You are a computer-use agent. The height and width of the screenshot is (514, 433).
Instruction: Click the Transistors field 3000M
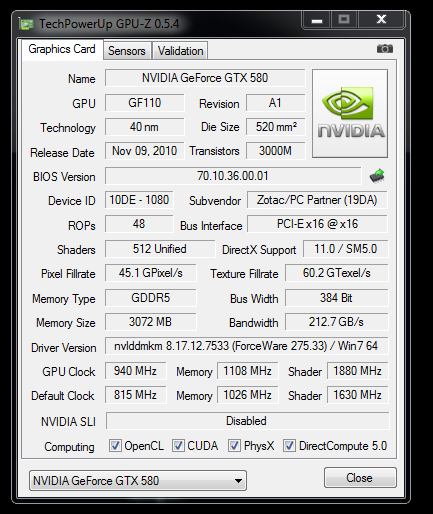click(x=275, y=151)
